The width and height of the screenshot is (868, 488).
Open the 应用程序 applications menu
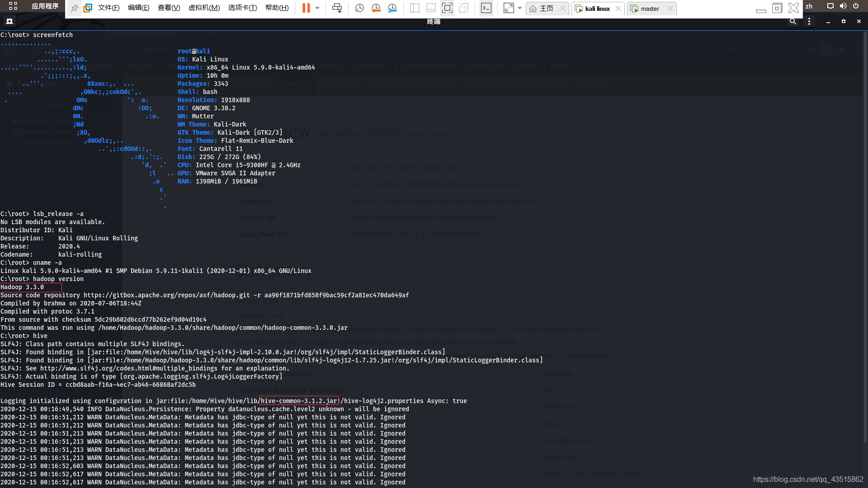(45, 6)
